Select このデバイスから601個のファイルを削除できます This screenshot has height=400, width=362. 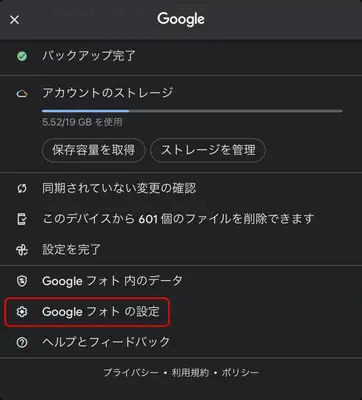[x=181, y=219]
